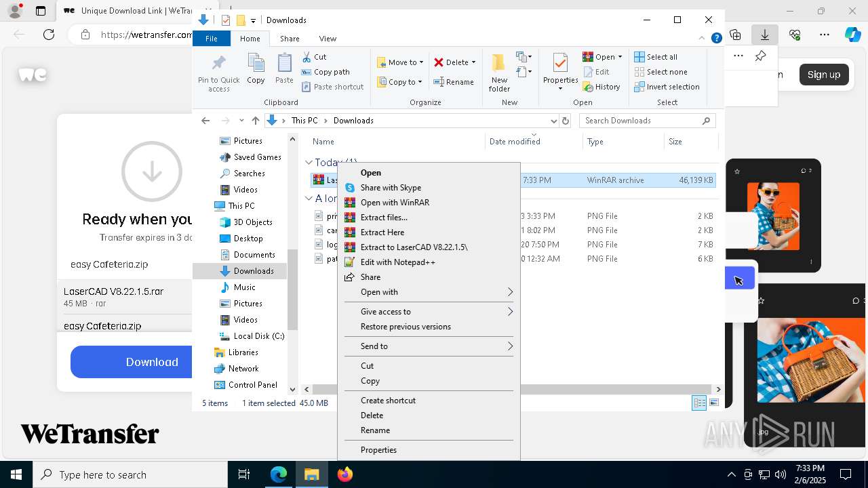Click the Explorer back arrow
Viewport: 868px width, 488px height.
coord(205,121)
